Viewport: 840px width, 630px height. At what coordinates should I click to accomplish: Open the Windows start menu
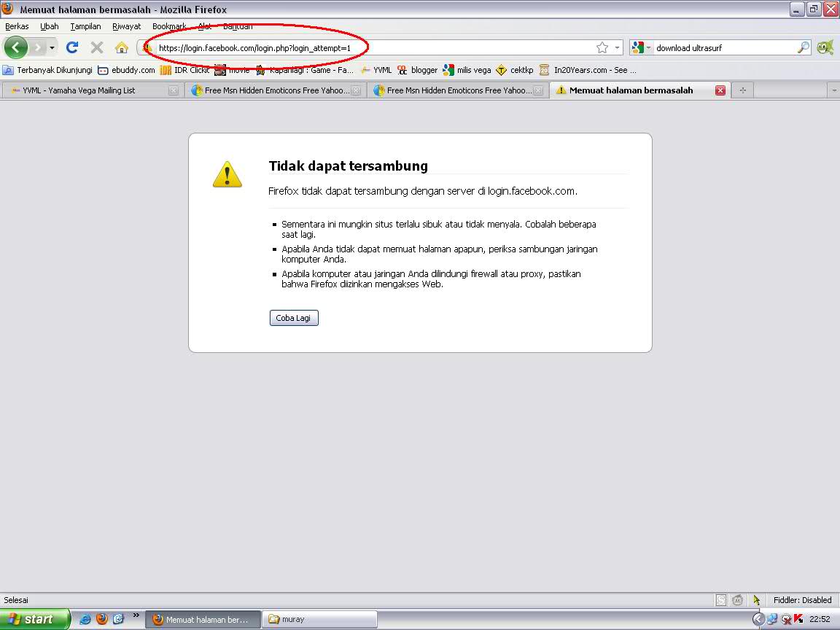click(x=34, y=619)
